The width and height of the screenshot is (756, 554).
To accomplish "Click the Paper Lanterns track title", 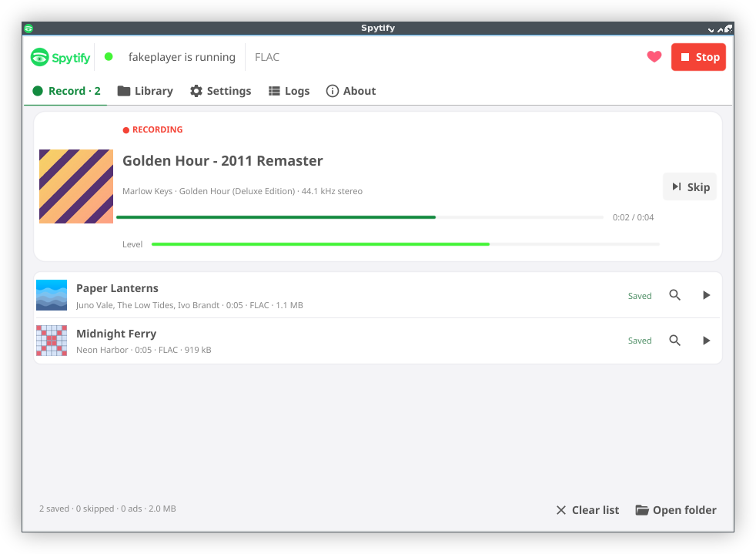I will point(117,288).
